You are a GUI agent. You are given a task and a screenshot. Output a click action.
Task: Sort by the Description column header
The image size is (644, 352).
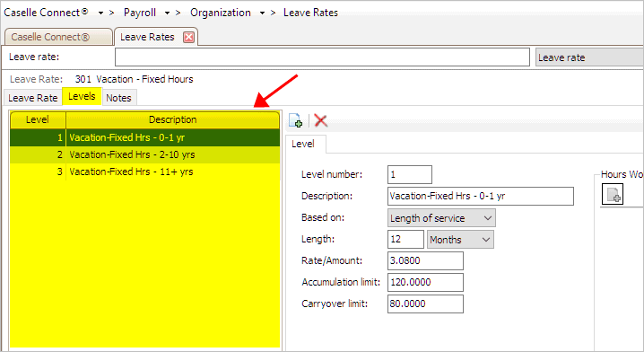coord(173,119)
